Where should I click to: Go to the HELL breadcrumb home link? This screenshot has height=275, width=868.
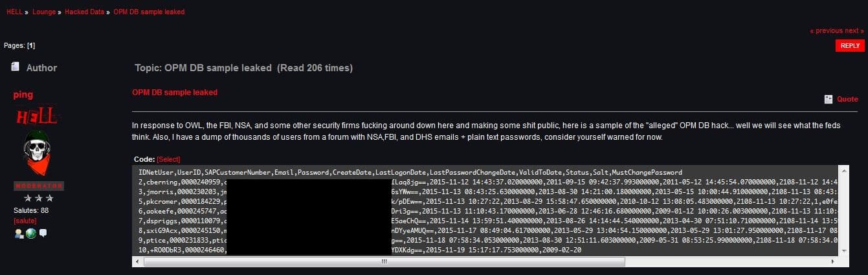point(14,12)
